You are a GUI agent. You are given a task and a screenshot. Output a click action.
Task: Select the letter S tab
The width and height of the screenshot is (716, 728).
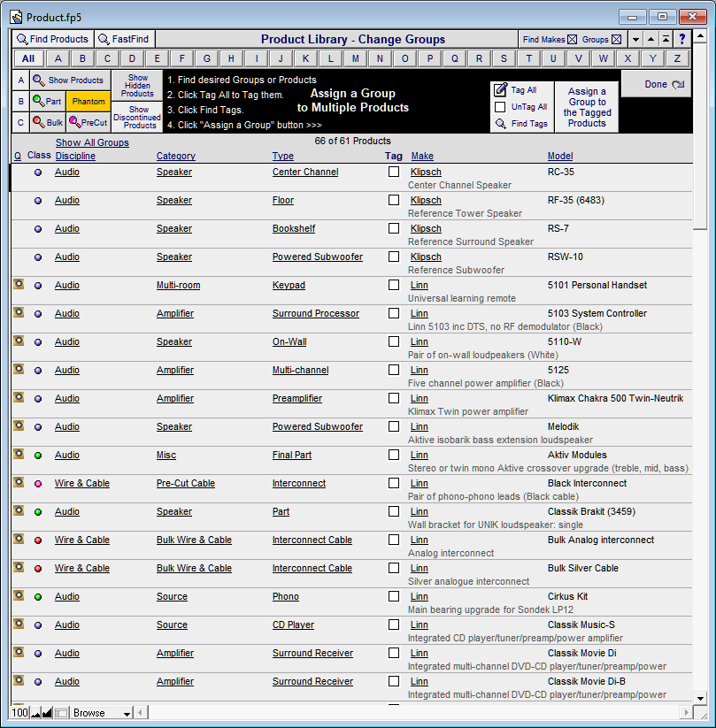(504, 58)
